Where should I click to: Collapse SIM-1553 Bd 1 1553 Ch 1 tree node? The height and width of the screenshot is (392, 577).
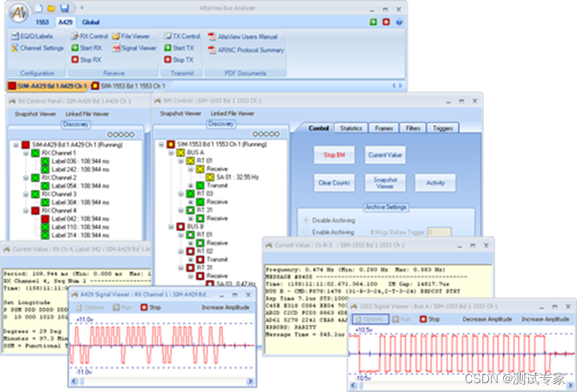pos(161,145)
